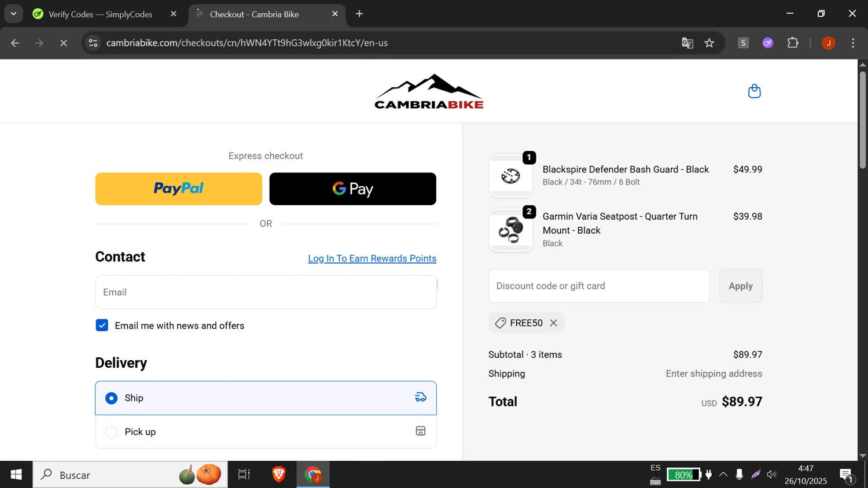The height and width of the screenshot is (488, 868).
Task: Select the Checkout - Cambria Bike tab
Action: click(x=255, y=14)
